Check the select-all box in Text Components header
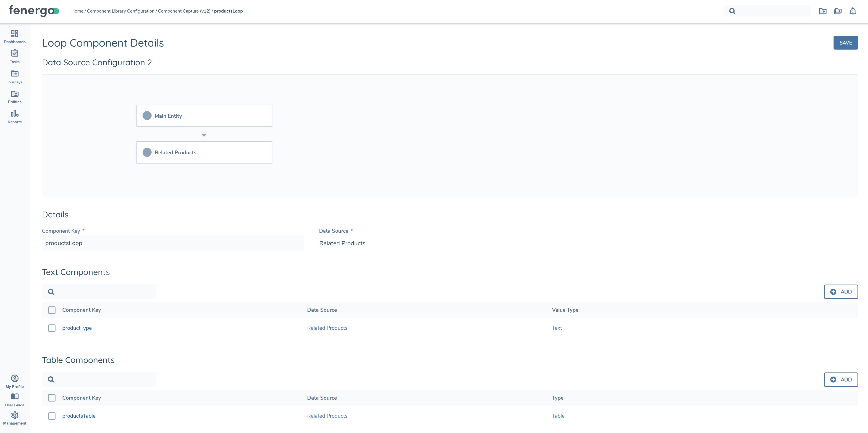 click(52, 310)
